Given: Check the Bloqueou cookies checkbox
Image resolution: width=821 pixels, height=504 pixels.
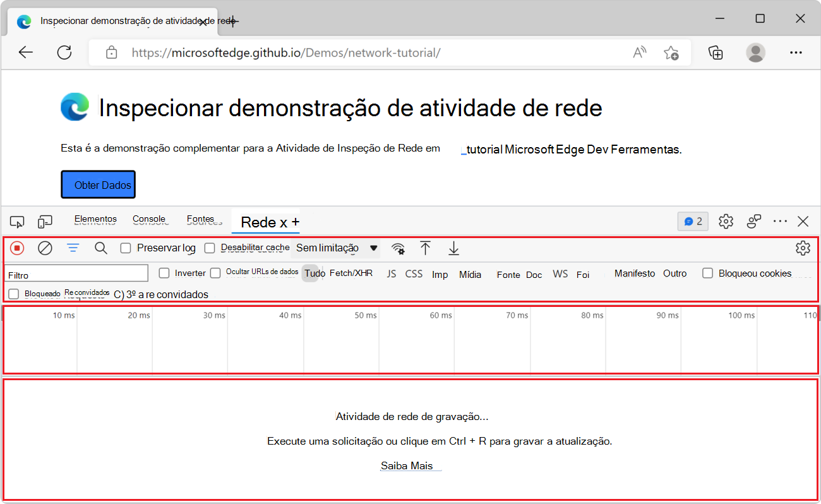Looking at the screenshot, I should [x=708, y=273].
